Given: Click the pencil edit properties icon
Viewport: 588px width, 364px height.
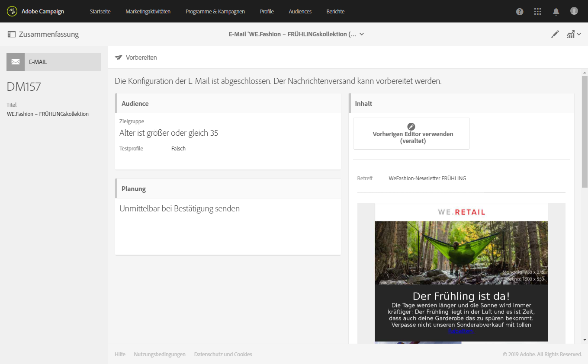Looking at the screenshot, I should click(x=555, y=34).
